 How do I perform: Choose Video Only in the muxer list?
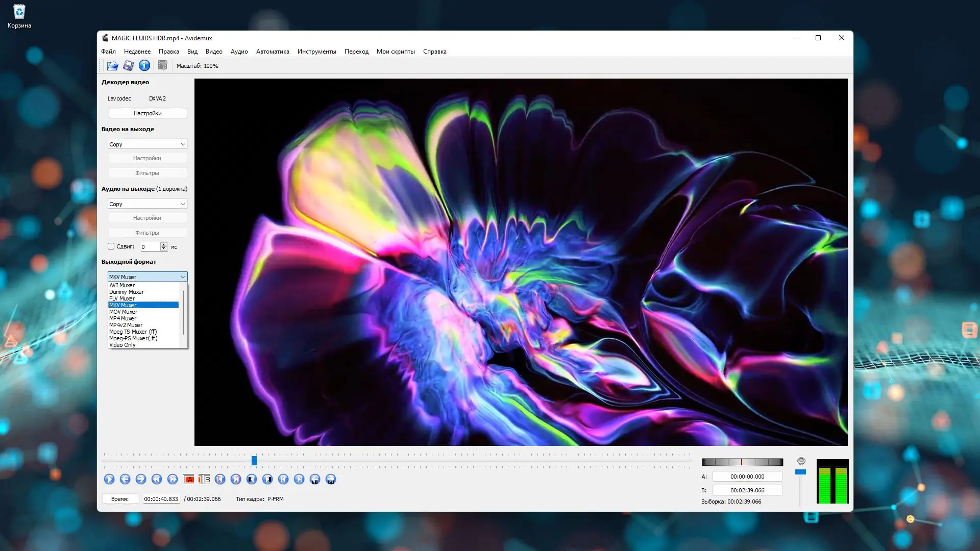tap(122, 345)
